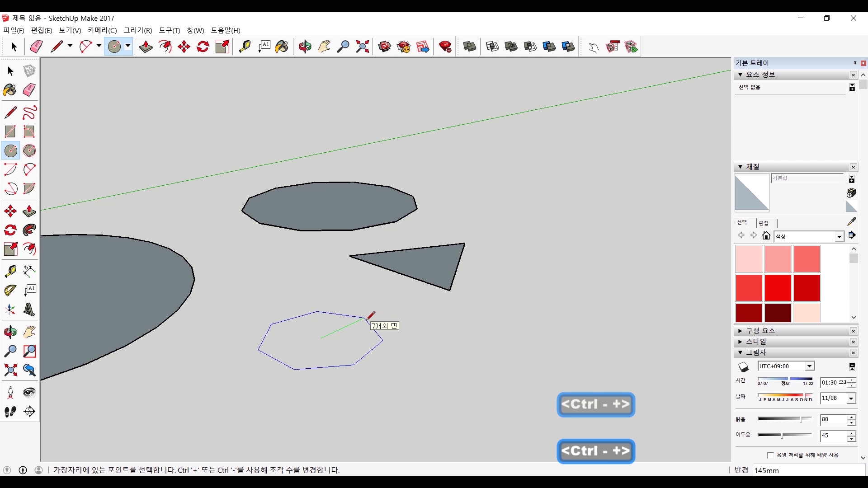
Task: Switch to the 편집 materials tab
Action: click(764, 223)
